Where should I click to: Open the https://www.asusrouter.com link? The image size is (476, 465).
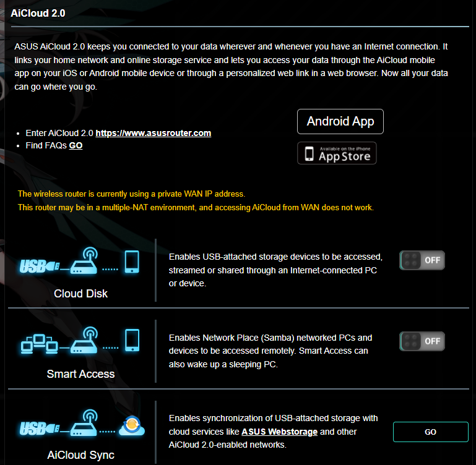(153, 133)
